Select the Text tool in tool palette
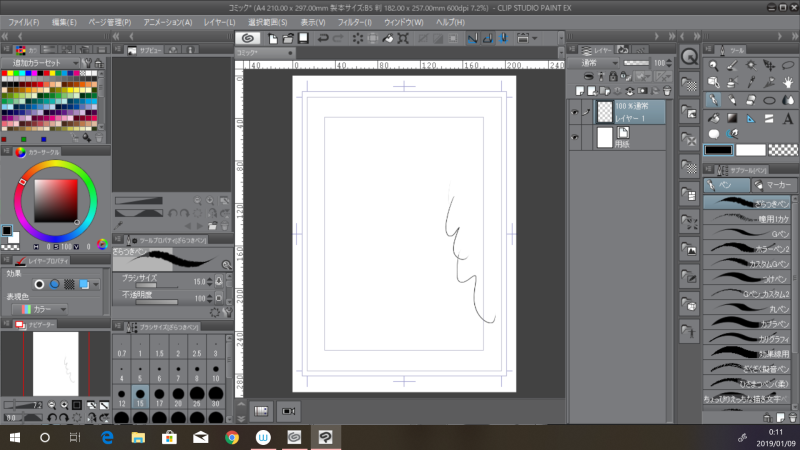Screen dimensions: 800x450 tap(790, 116)
